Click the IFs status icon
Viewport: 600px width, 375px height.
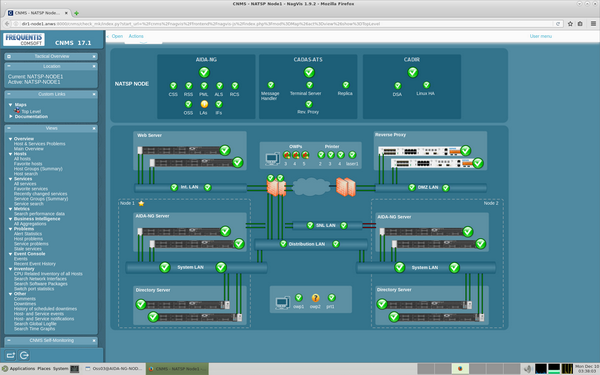[x=219, y=104]
